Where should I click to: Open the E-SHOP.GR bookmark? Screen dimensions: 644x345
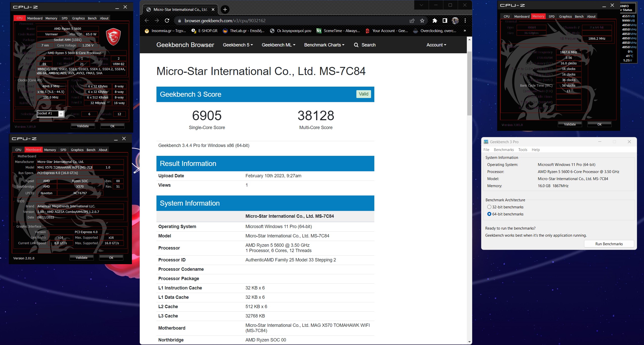click(x=204, y=31)
